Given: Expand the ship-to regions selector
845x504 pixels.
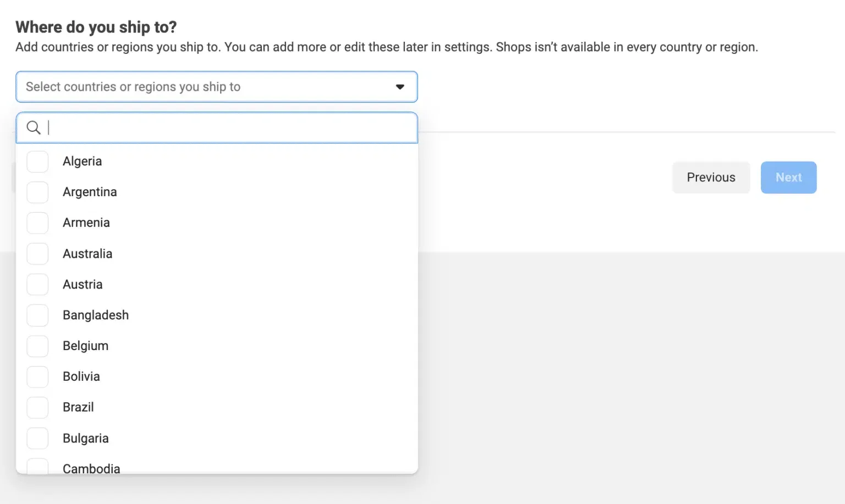Looking at the screenshot, I should pyautogui.click(x=217, y=86).
